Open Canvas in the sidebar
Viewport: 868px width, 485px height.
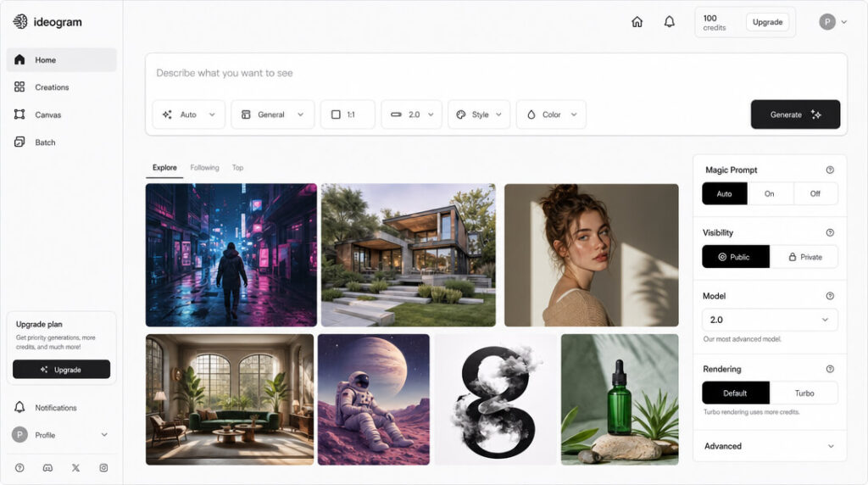click(61, 114)
